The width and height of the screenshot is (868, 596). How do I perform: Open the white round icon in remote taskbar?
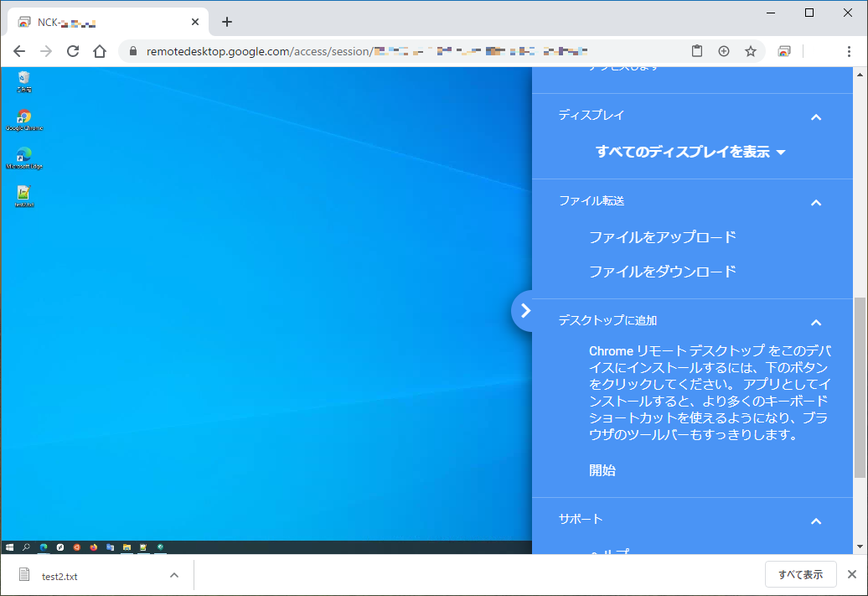(x=60, y=547)
